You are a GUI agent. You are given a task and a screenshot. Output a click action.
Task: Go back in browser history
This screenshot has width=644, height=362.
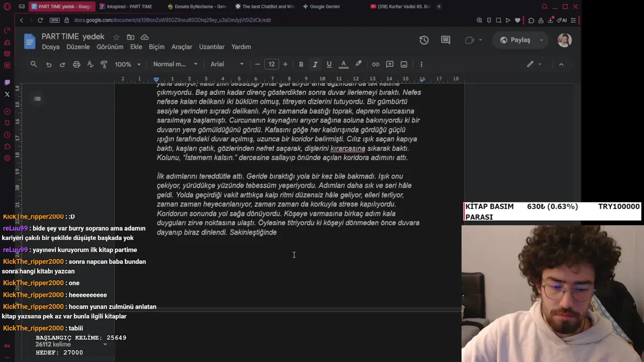(x=21, y=20)
